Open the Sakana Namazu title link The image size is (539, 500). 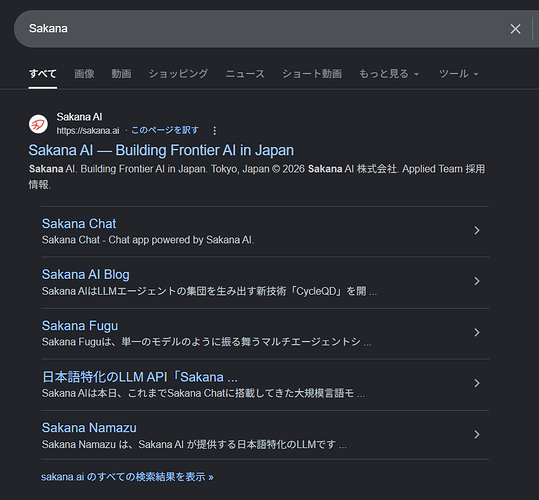tap(89, 428)
